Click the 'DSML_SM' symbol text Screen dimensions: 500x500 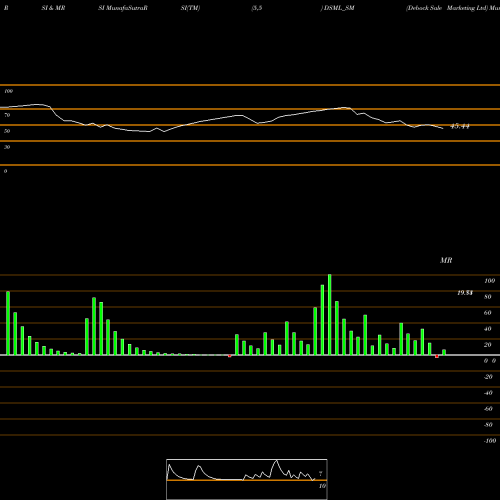[x=339, y=8]
